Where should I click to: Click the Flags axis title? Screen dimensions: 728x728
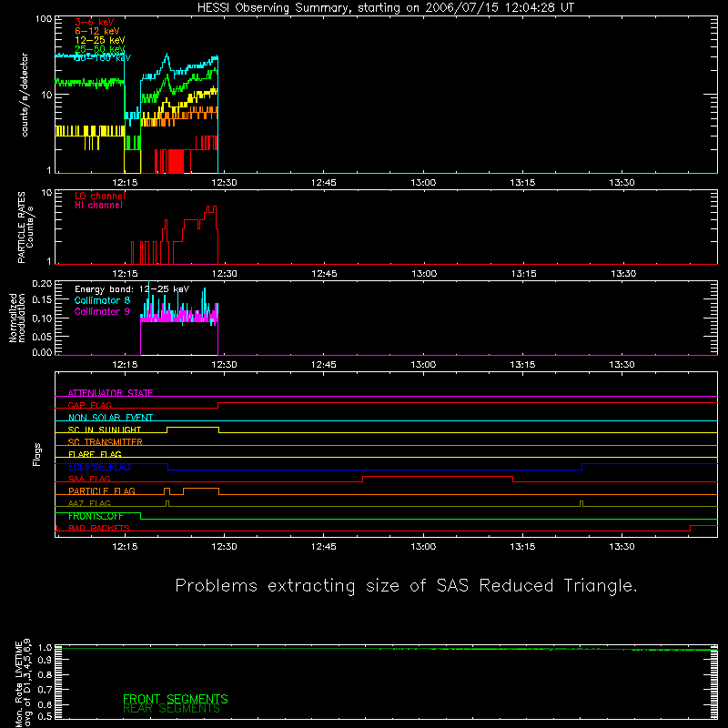pos(36,454)
